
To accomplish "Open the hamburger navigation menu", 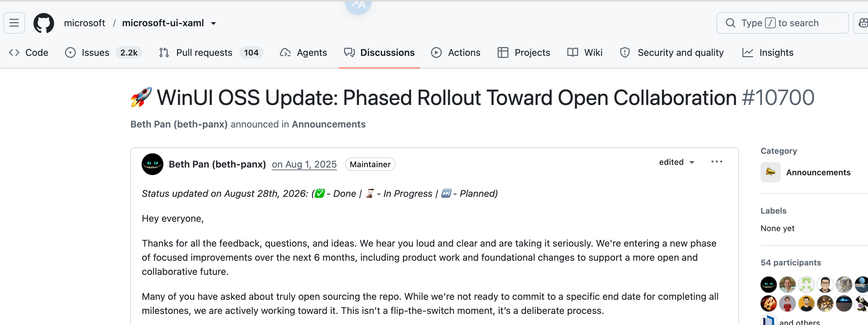I will click(14, 23).
